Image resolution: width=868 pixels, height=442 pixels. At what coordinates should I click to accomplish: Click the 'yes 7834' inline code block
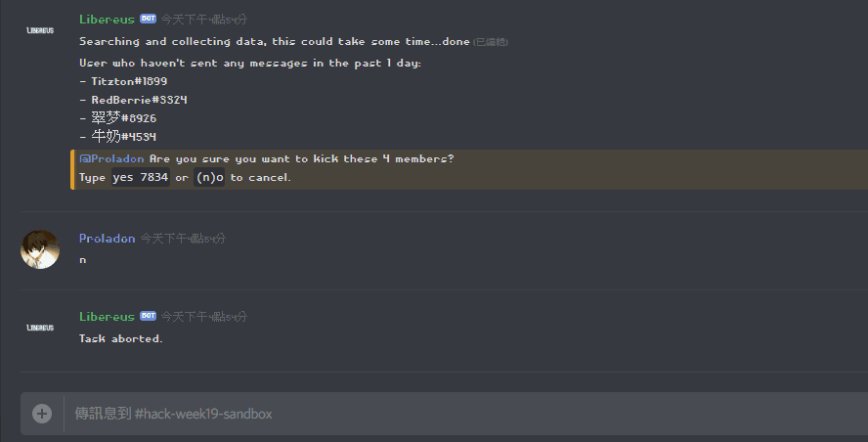pyautogui.click(x=141, y=177)
